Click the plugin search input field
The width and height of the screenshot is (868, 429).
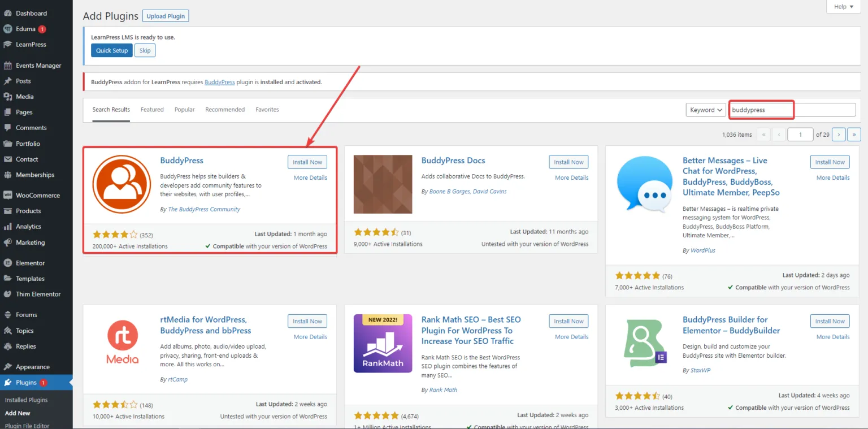[792, 110]
